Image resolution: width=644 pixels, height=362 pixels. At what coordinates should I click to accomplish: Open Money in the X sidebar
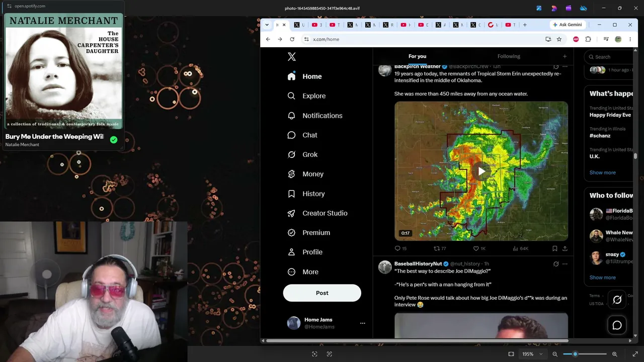(x=305, y=174)
